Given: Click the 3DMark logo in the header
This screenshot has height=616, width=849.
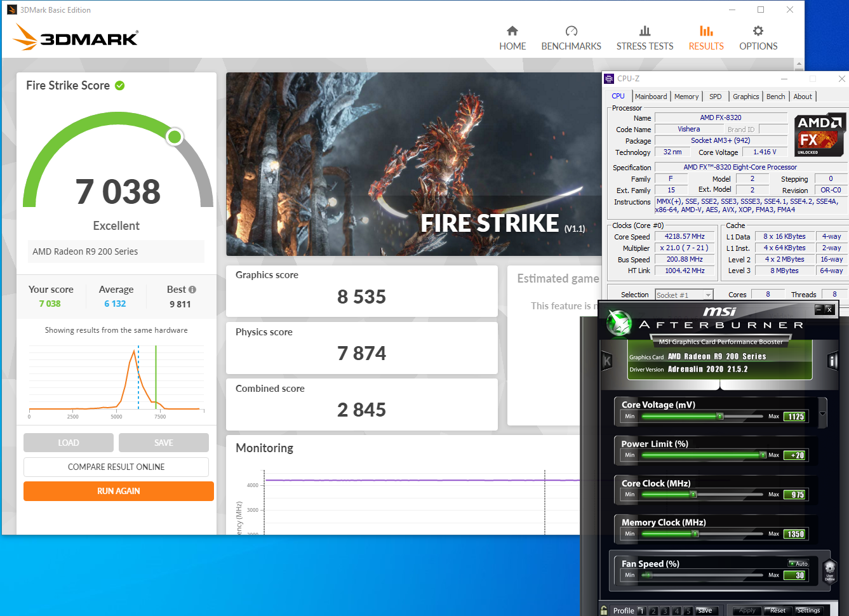Looking at the screenshot, I should (76, 37).
